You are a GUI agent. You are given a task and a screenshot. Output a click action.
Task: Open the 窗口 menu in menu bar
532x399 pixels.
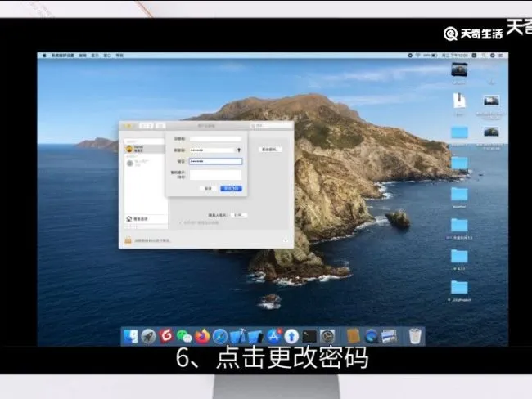[x=107, y=56]
